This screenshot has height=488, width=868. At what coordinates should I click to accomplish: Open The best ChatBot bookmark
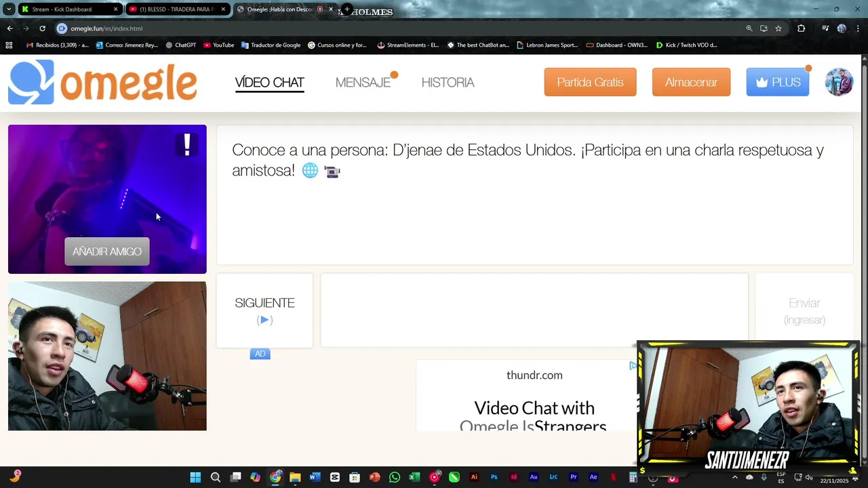click(x=478, y=45)
